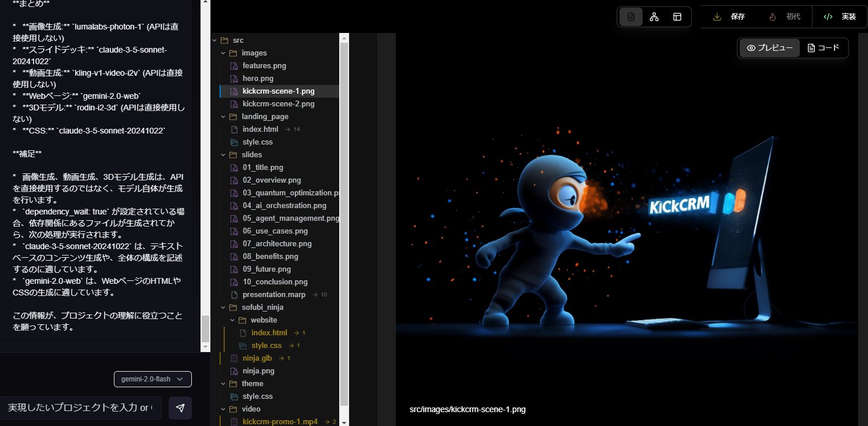
Task: Click the slides folder icon
Action: pos(233,155)
